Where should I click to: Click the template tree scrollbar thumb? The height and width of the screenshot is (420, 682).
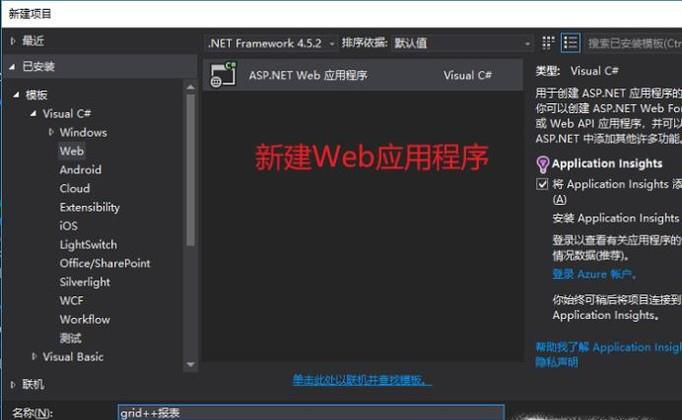pyautogui.click(x=191, y=170)
